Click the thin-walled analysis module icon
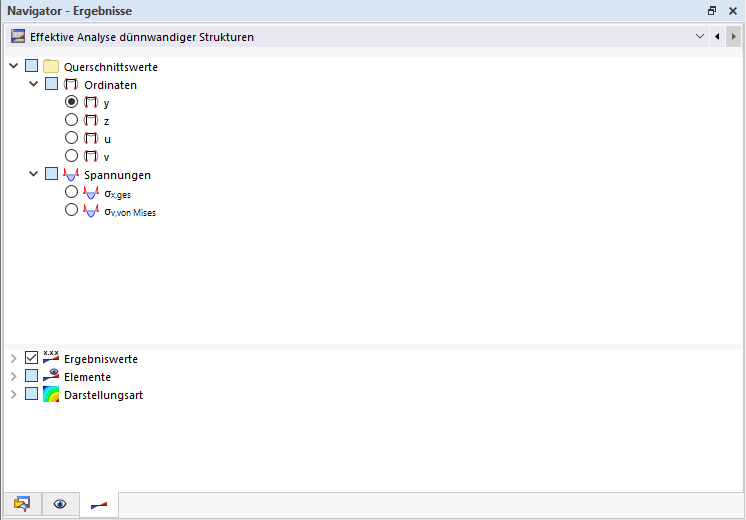Viewport: 746px width, 520px height. click(18, 37)
